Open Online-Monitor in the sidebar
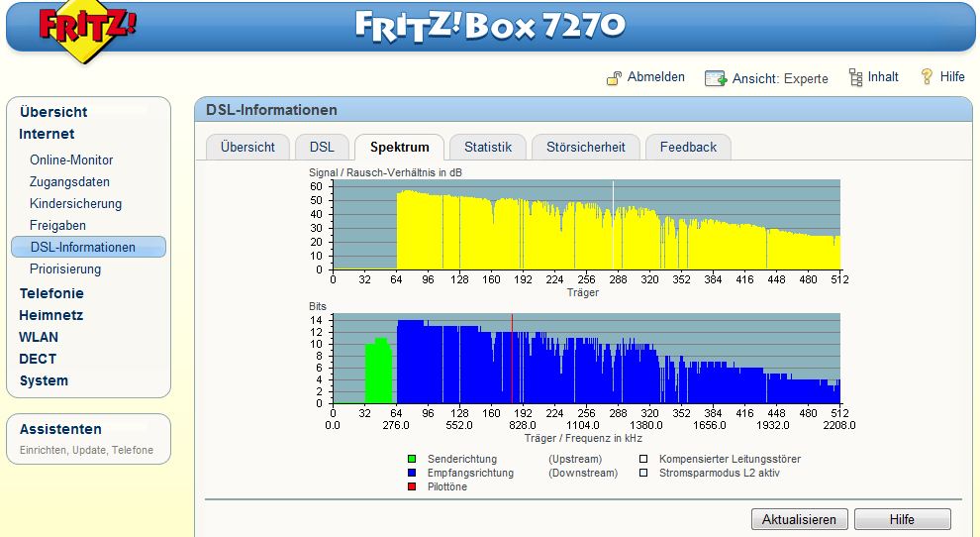Screen dimensions: 980x537 [71, 160]
